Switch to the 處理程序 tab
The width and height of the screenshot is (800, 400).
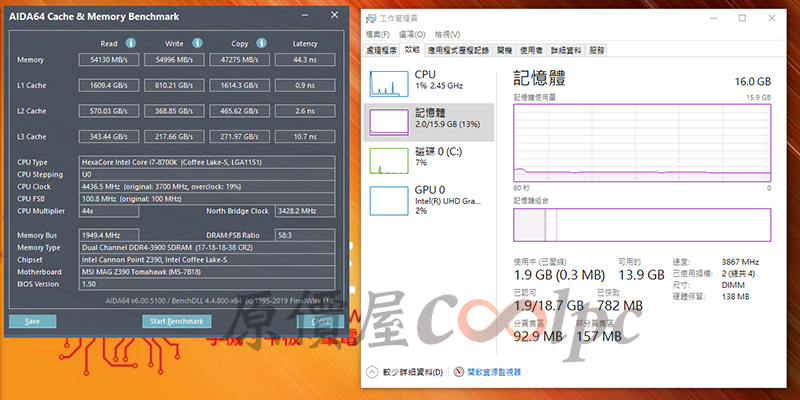[382, 51]
